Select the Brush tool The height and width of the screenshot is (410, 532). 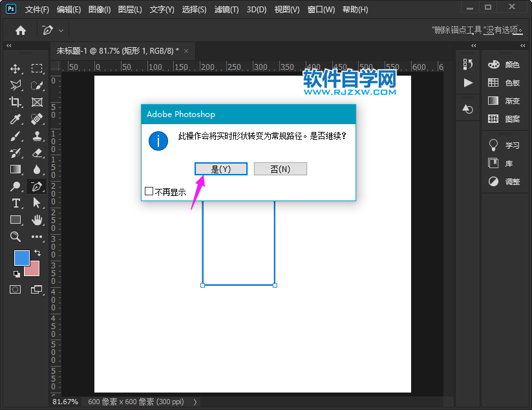click(x=16, y=136)
